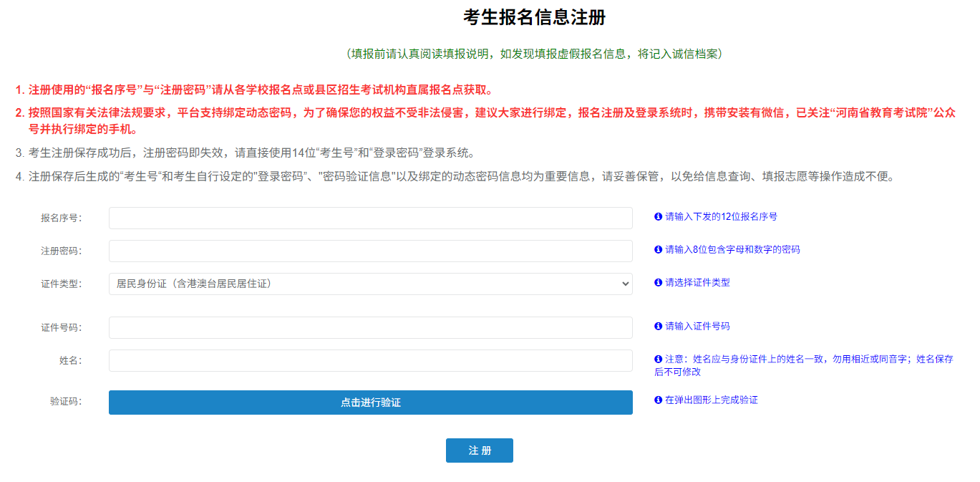The image size is (980, 482).
Task: Open the 证件类型 dropdown
Action: pos(370,284)
